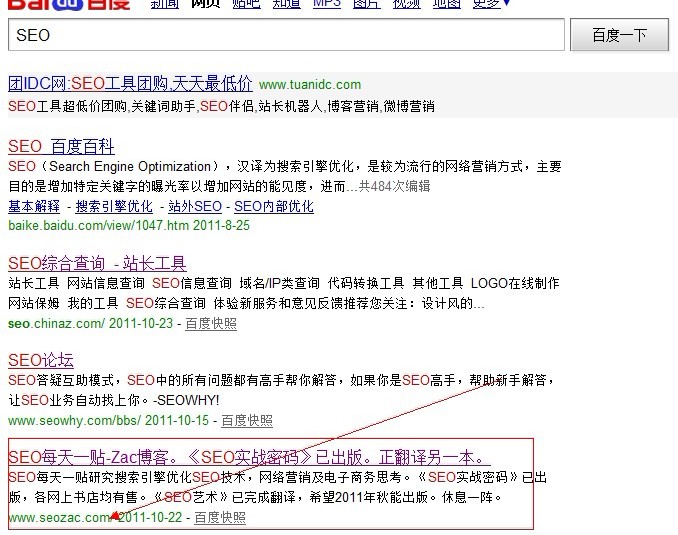Switch to the MP3 search tab
This screenshot has width=678, height=535.
pos(327,4)
